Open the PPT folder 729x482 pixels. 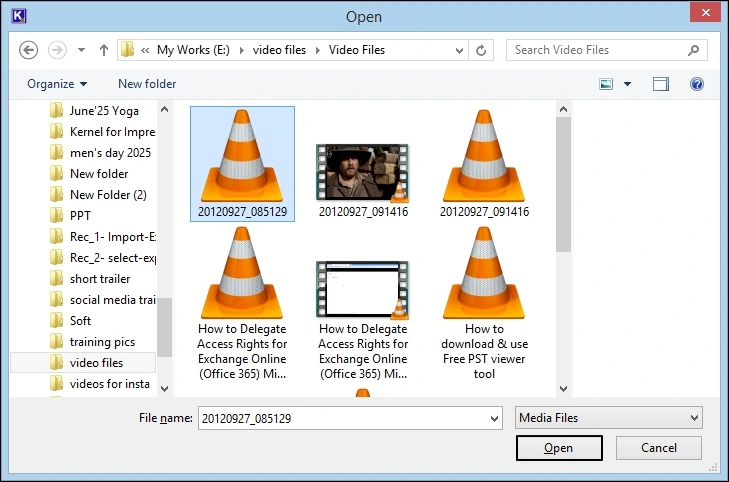point(80,216)
